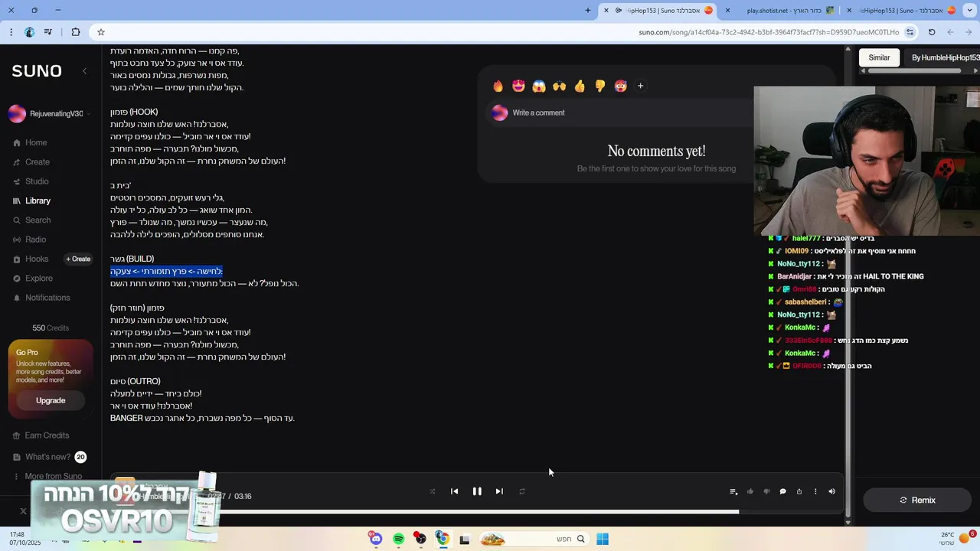Open Search in Suno sidebar
This screenshot has width=980, height=551.
(31, 220)
